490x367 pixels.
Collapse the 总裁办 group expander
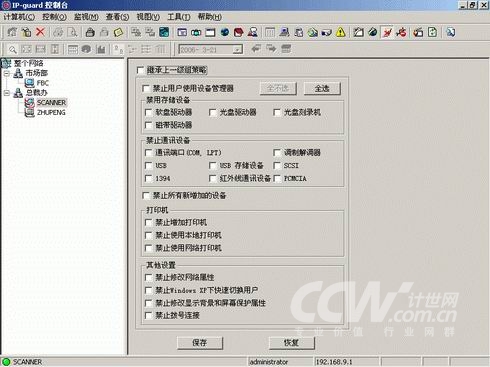(7, 93)
